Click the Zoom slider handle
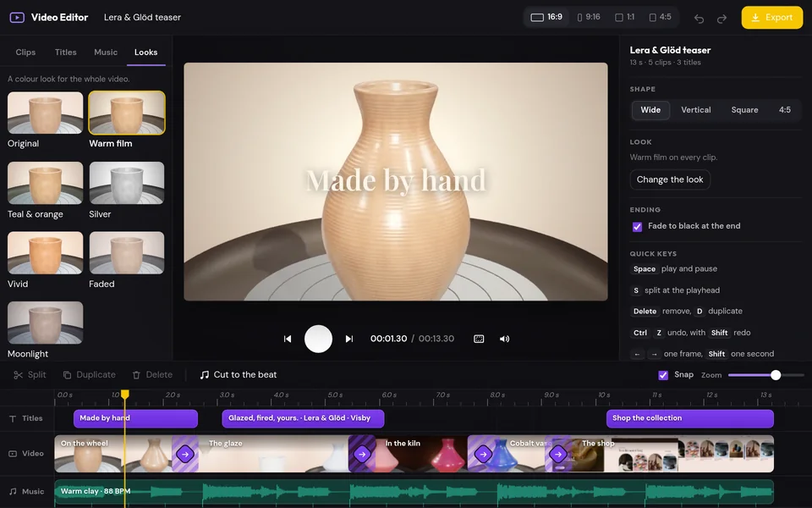812x508 pixels. (776, 375)
